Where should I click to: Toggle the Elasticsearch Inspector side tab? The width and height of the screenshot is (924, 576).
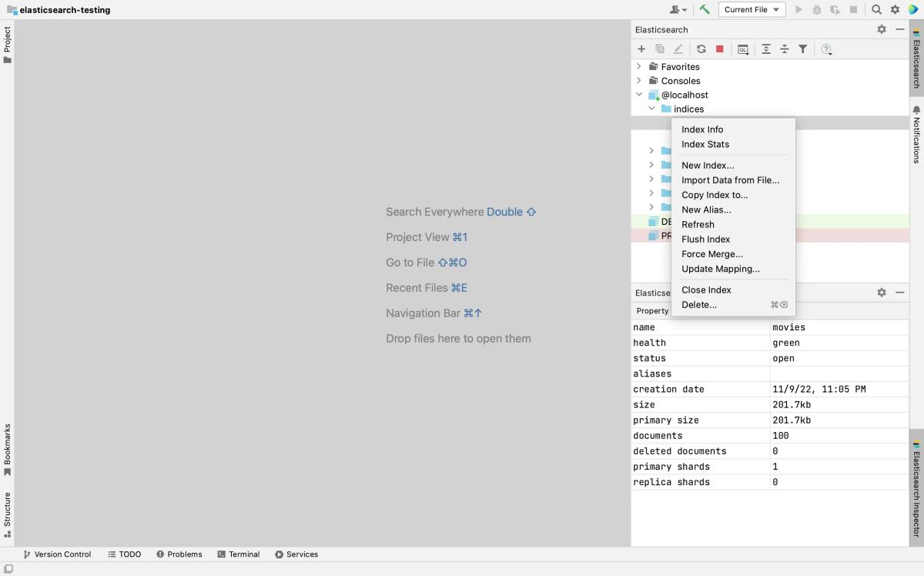pyautogui.click(x=916, y=488)
